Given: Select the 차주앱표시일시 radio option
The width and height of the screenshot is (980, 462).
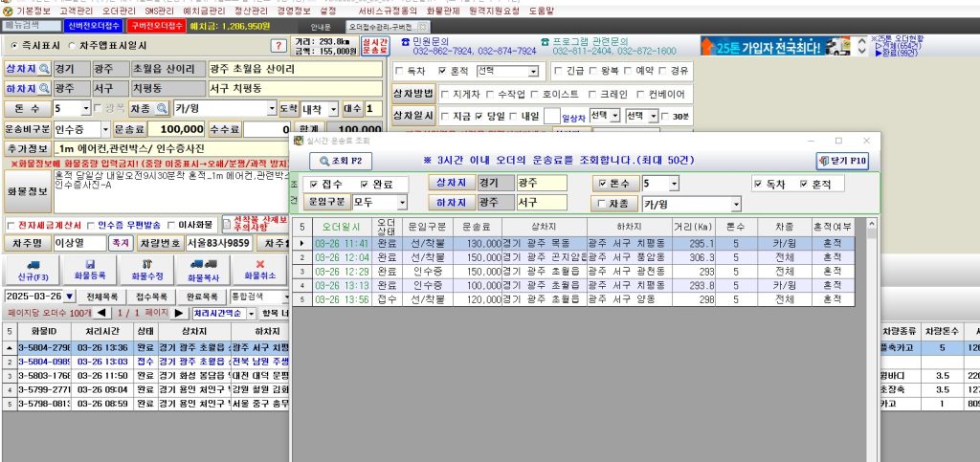Looking at the screenshot, I should point(72,45).
